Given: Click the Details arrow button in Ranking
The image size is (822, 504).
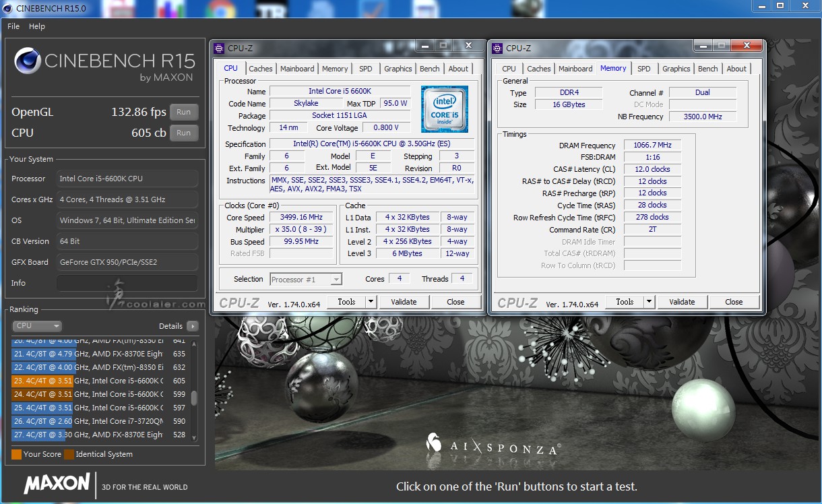Looking at the screenshot, I should 193,326.
